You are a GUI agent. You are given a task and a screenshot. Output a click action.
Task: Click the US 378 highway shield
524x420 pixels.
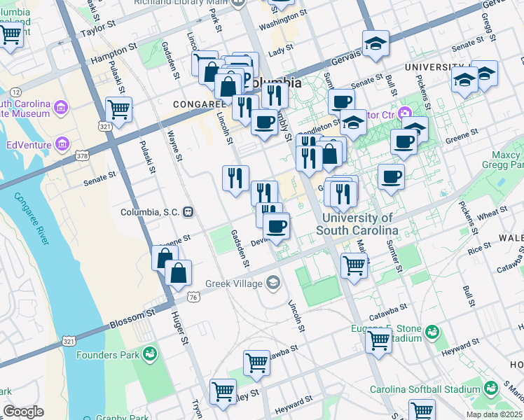pyautogui.click(x=82, y=155)
